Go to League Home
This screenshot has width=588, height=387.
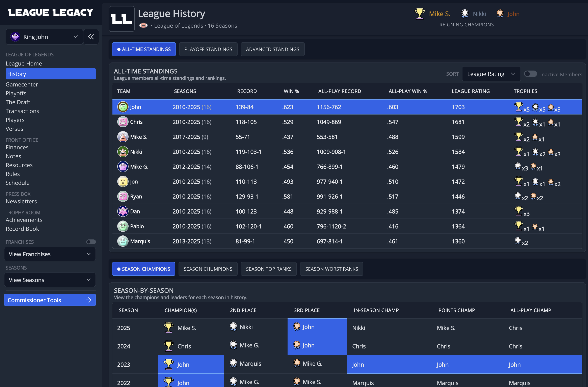click(x=24, y=63)
